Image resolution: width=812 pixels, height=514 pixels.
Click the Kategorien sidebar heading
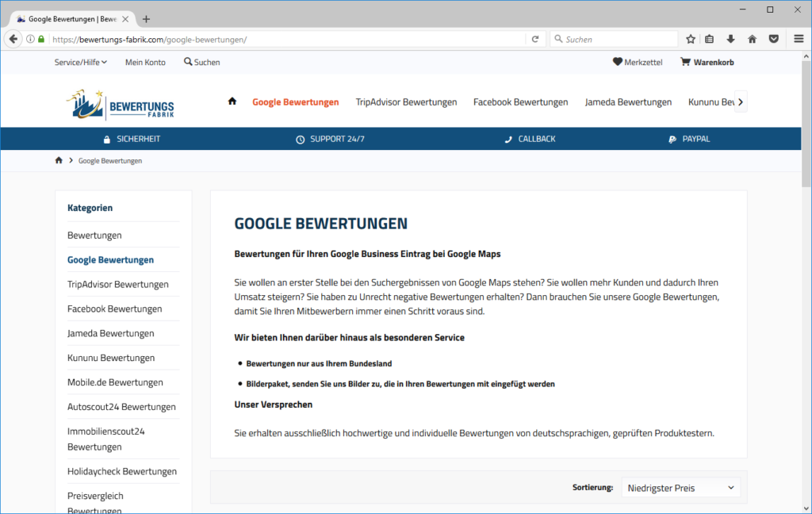coord(90,208)
